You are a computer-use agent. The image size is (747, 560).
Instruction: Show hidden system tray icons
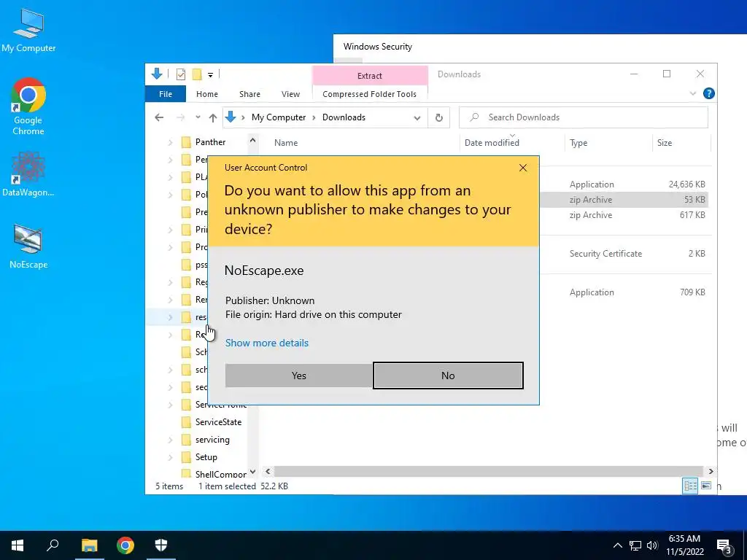tap(617, 545)
